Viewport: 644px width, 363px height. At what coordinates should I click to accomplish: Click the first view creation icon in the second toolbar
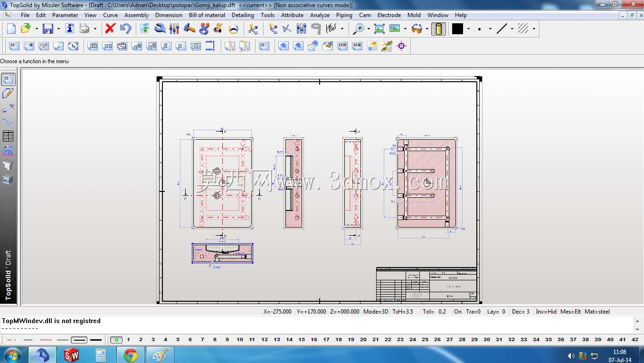click(14, 46)
